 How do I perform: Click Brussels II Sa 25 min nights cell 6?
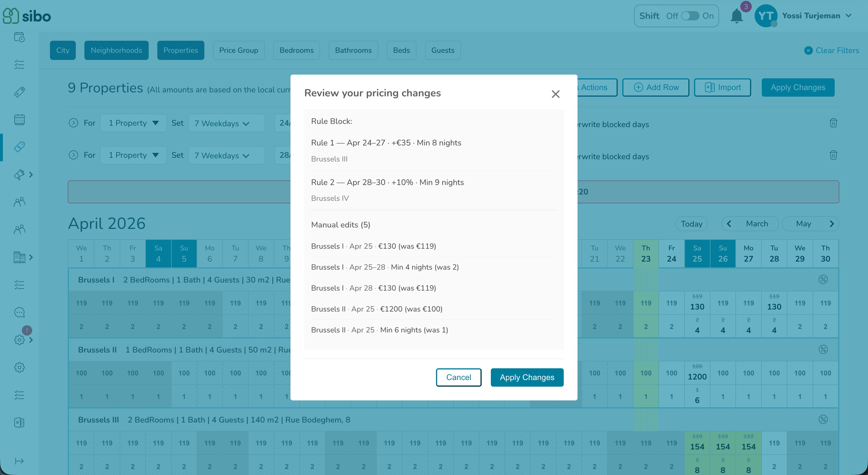(x=697, y=396)
